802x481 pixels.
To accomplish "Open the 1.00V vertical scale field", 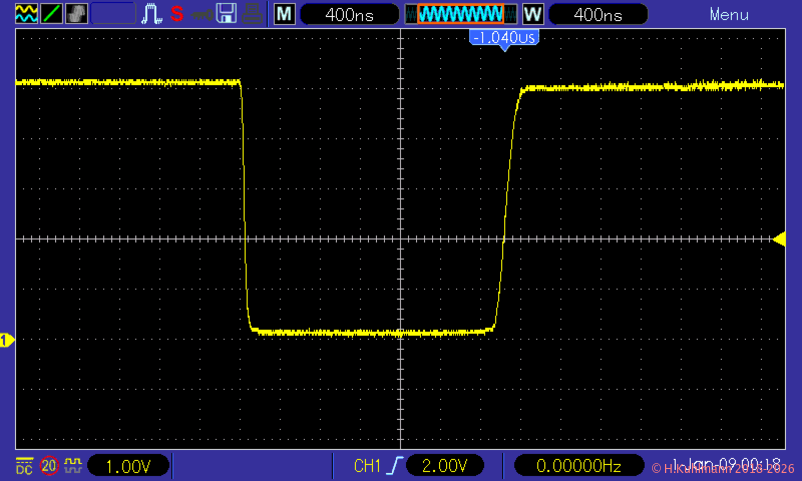I will click(x=127, y=465).
